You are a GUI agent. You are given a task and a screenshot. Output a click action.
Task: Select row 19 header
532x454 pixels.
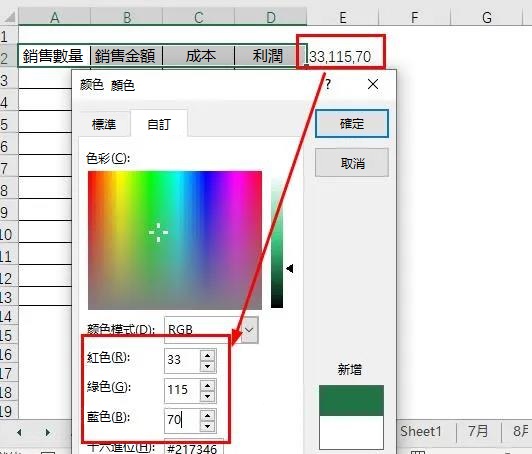point(9,411)
